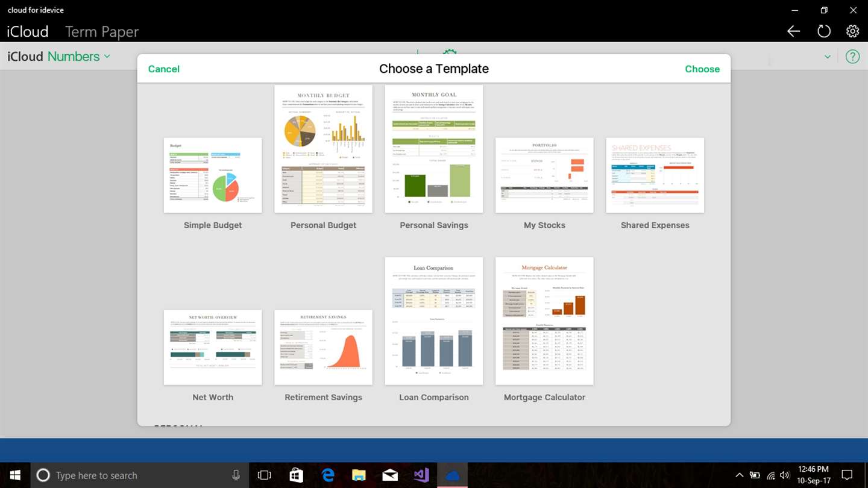Click the Simple Budget label
Image resolution: width=868 pixels, height=488 pixels.
pos(213,225)
